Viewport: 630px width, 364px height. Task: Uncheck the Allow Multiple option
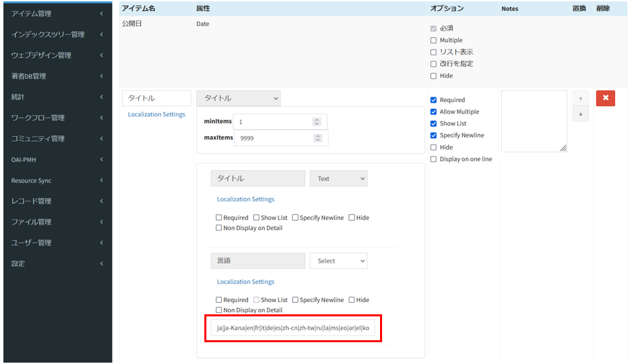coord(434,112)
